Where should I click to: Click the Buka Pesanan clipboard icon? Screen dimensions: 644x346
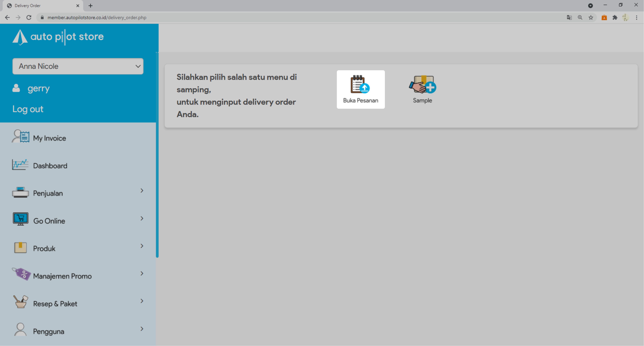(x=360, y=84)
